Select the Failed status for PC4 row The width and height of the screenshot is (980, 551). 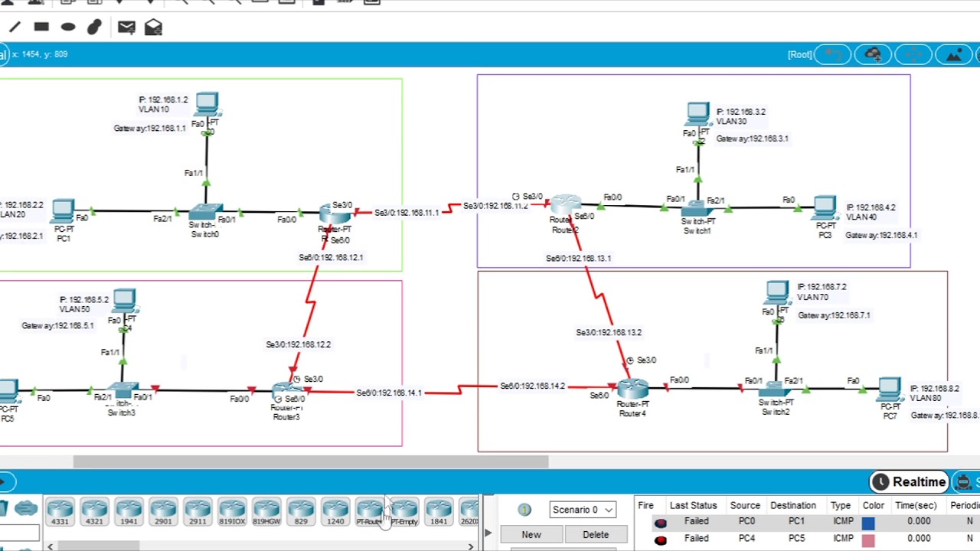click(696, 539)
